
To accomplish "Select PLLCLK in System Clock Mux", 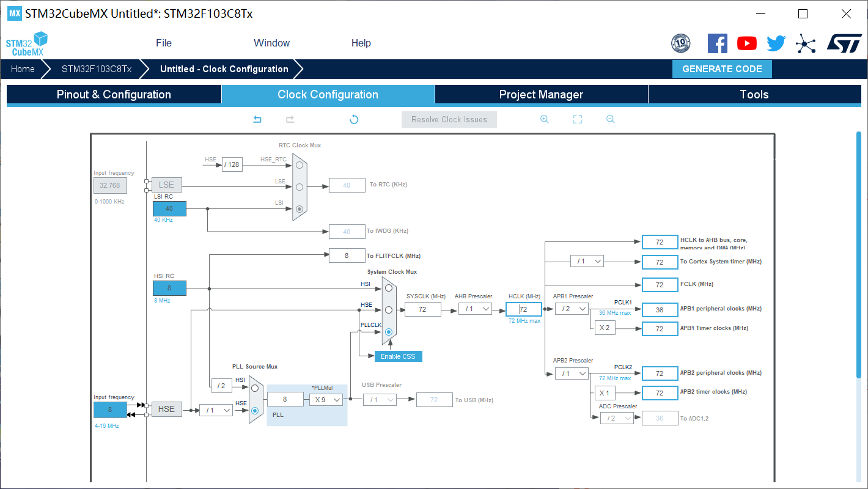I will click(389, 332).
